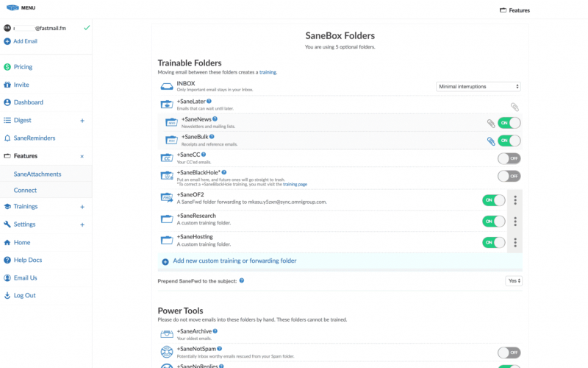Click the help icon next to +SaneCC
The image size is (588, 368).
coord(204,155)
